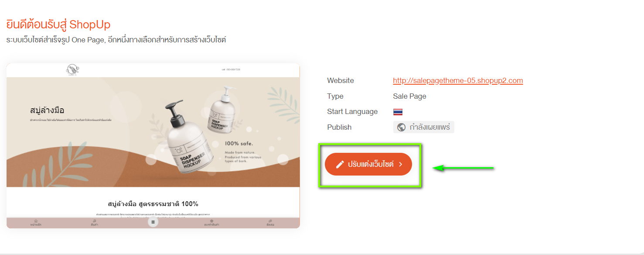Click the Thai flag Start Language icon
Viewport: 644px width, 255px height.
[398, 112]
